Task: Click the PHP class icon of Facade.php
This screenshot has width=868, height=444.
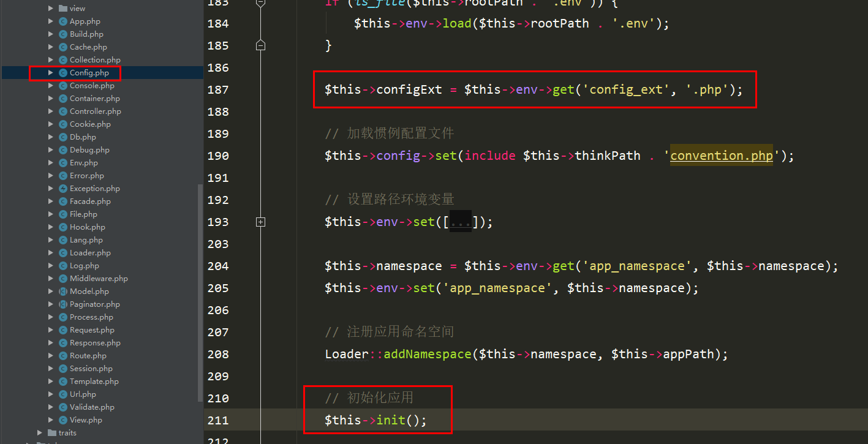Action: 63,201
